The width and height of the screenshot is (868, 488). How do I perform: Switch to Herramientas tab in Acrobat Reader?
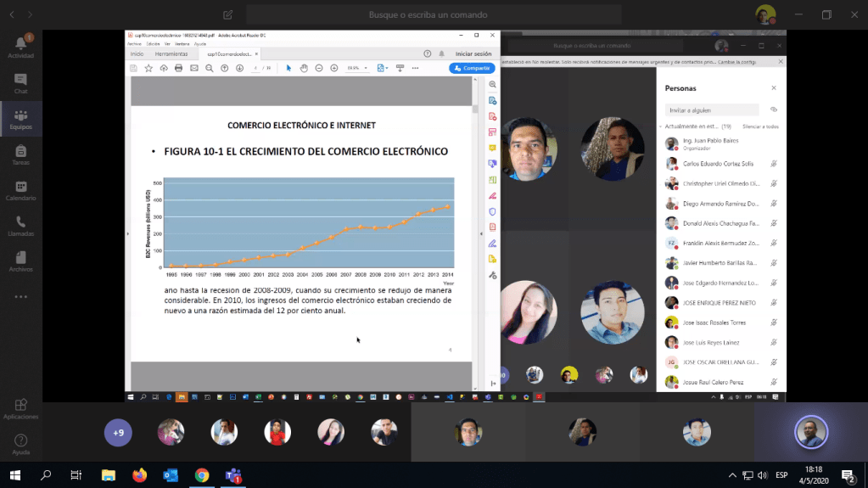171,53
